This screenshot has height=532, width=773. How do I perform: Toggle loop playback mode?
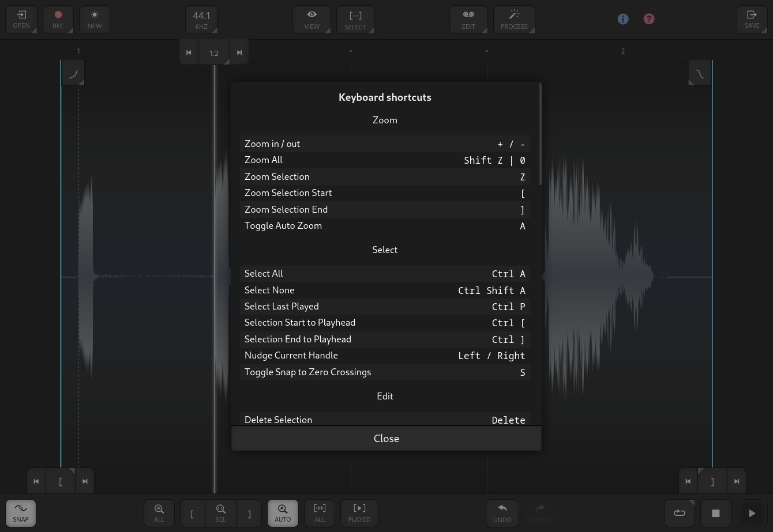[x=680, y=513]
